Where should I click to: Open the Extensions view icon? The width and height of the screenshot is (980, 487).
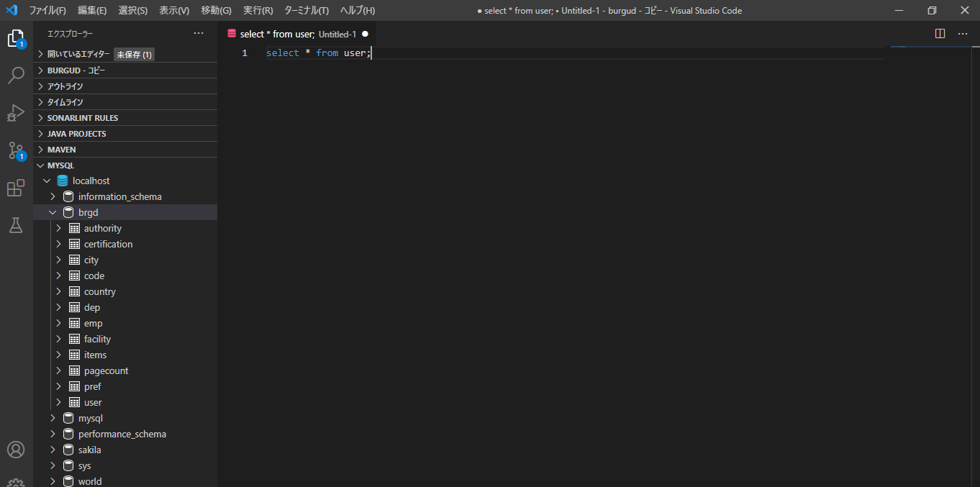point(16,188)
